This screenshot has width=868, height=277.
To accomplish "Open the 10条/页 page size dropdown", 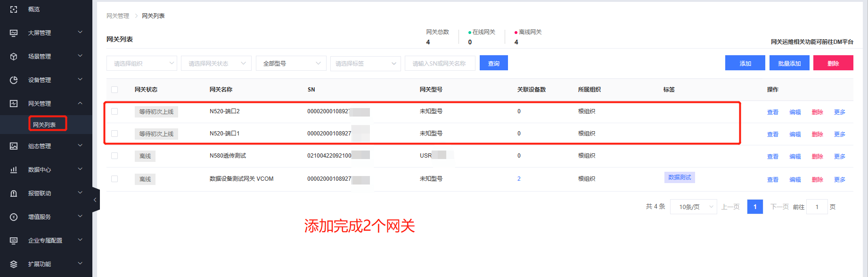I will (x=695, y=207).
